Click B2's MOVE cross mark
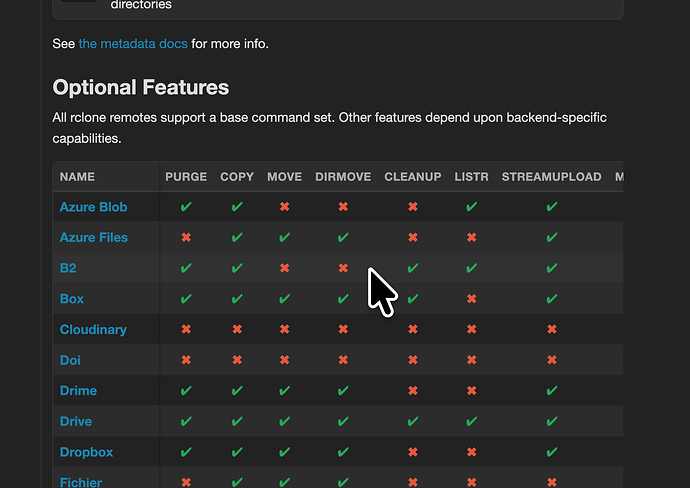 point(285,268)
